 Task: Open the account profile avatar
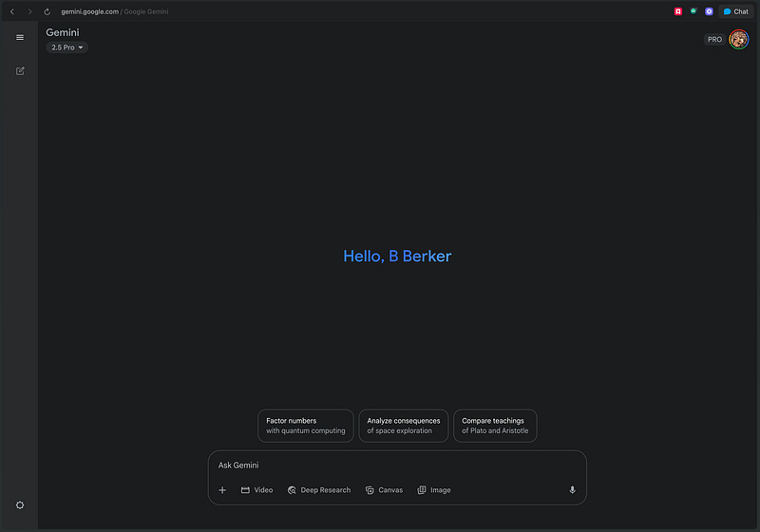point(739,39)
